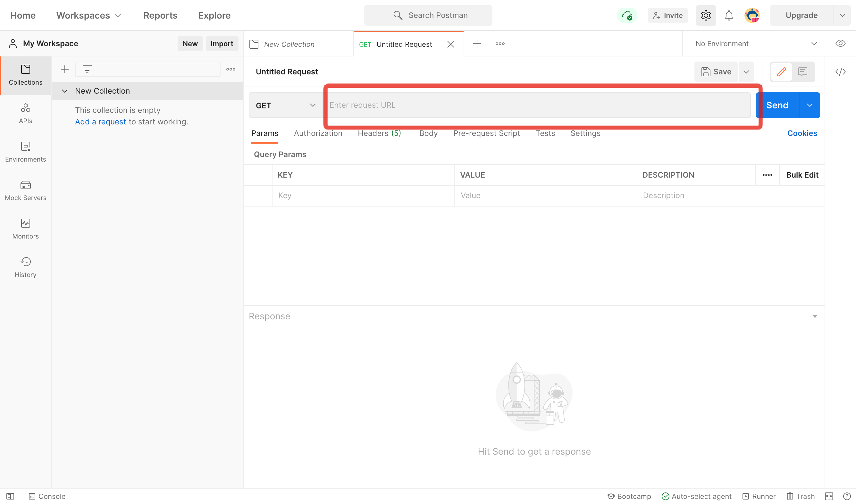Collapse the New Collection tree item

coord(64,91)
